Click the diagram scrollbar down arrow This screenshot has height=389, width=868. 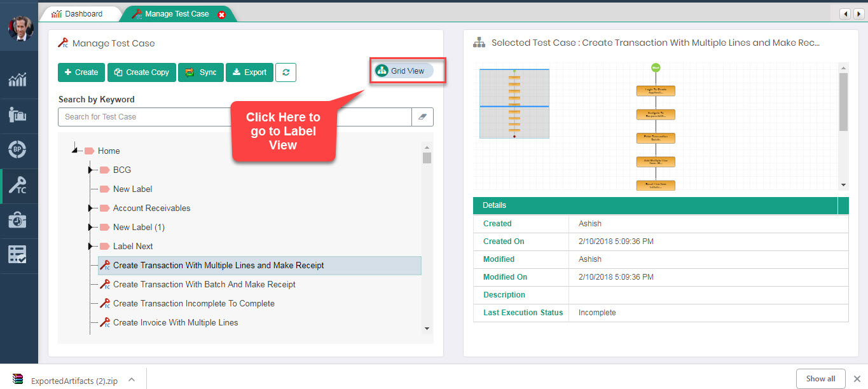844,185
